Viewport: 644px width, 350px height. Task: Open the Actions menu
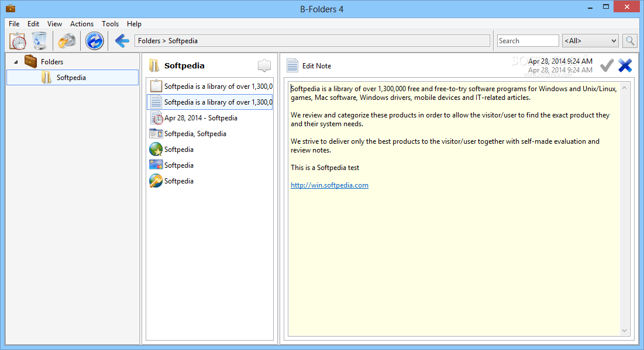tap(82, 24)
